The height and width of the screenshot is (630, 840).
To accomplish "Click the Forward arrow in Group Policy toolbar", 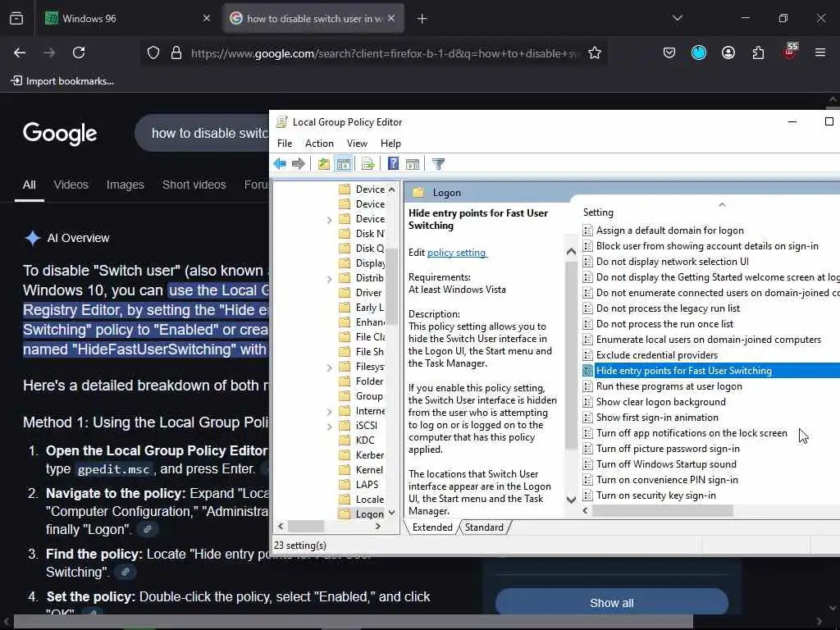I will click(299, 164).
